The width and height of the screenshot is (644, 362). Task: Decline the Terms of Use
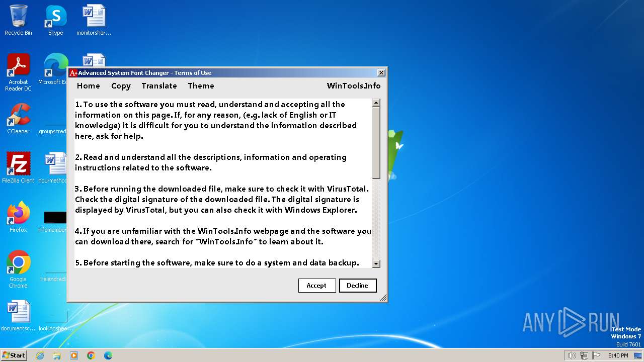358,286
